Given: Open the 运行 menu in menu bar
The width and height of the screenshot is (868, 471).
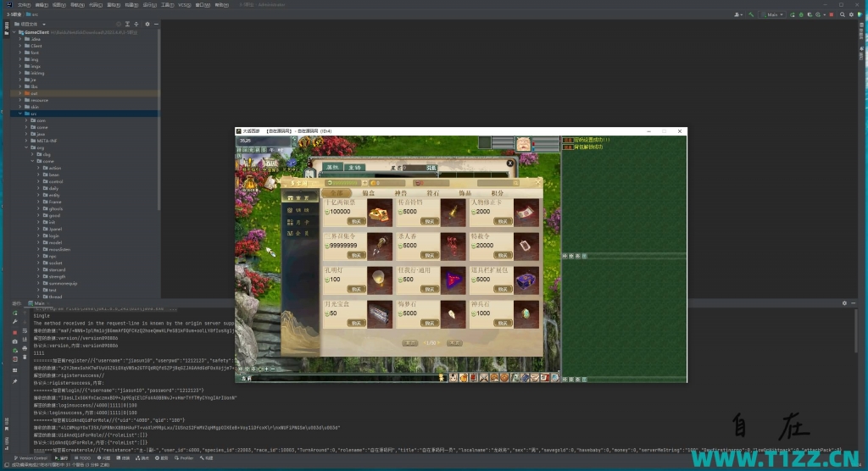Looking at the screenshot, I should (149, 5).
